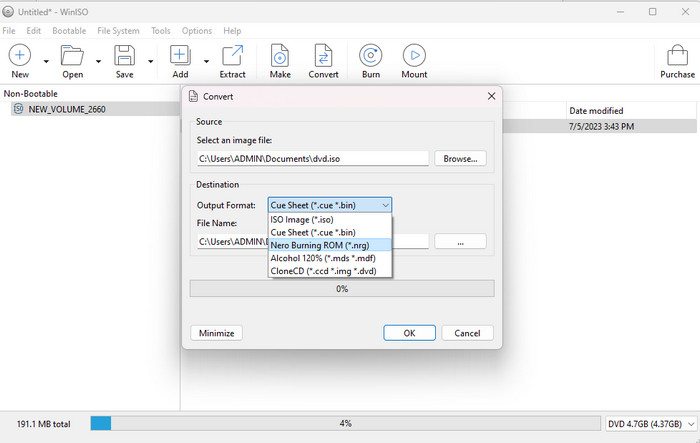The height and width of the screenshot is (443, 700).
Task: Click the Mount toolbar icon
Action: click(x=414, y=55)
